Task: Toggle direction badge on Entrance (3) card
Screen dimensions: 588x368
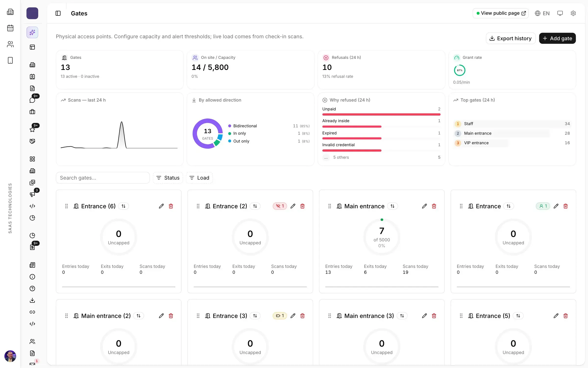Action: tap(255, 316)
